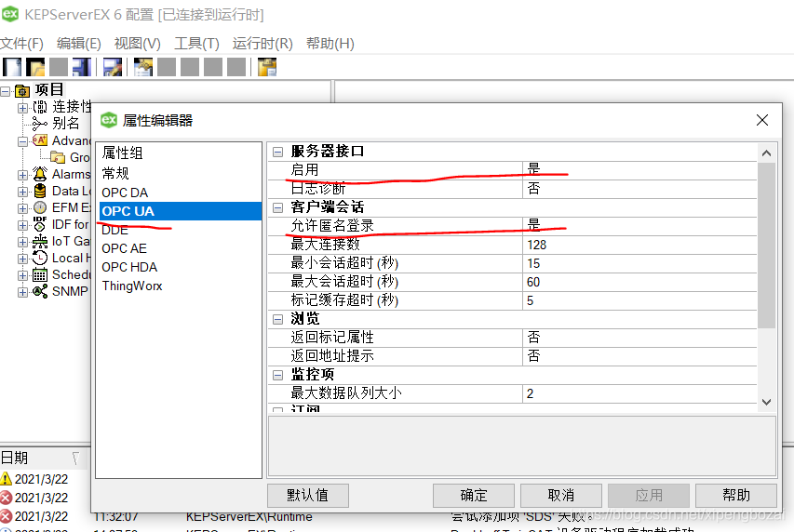Open the 文件(F) menu
Screen dimensions: 794x532
pyautogui.click(x=21, y=44)
